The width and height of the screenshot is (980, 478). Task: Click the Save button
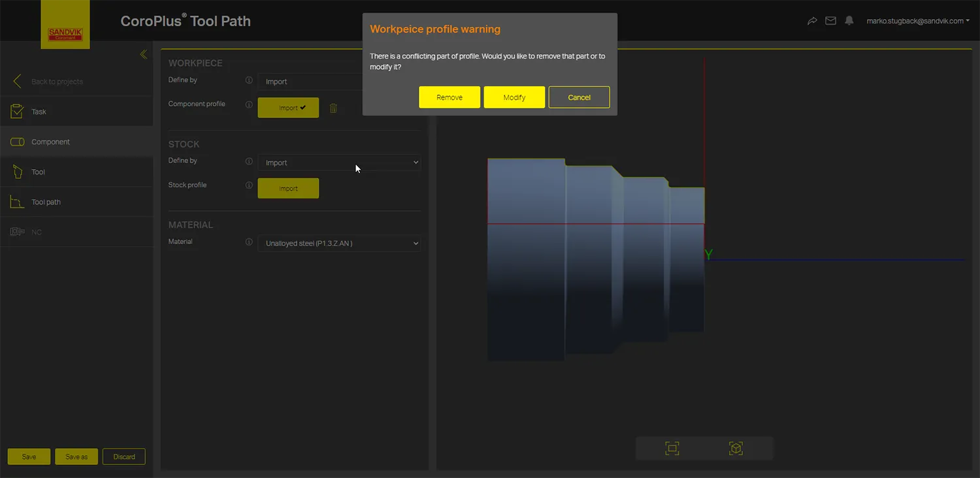pyautogui.click(x=29, y=456)
